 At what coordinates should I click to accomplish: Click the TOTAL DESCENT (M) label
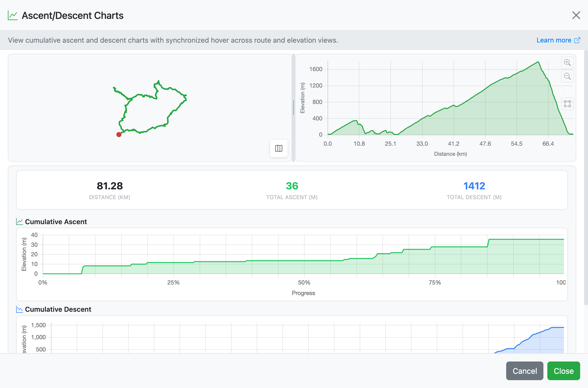click(x=474, y=197)
